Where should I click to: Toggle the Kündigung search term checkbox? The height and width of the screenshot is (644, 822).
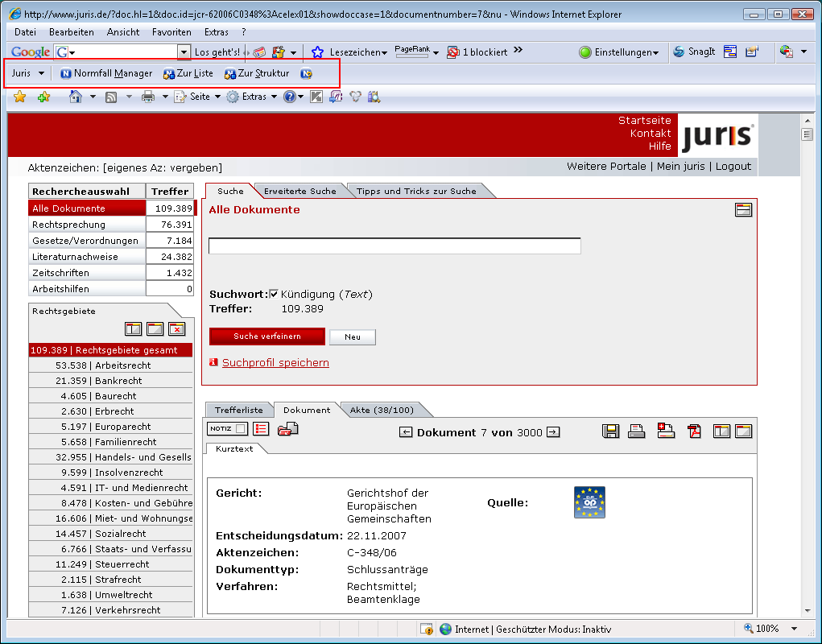click(x=274, y=294)
